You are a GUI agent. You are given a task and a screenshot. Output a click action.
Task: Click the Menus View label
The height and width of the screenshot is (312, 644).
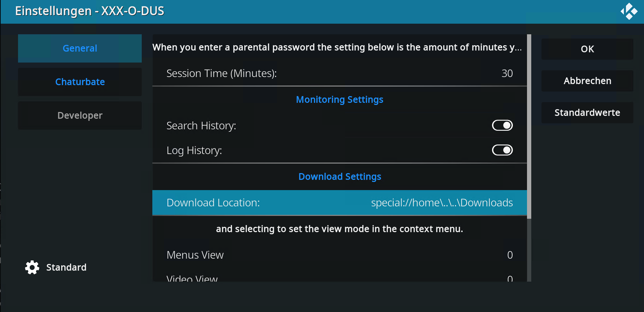coord(195,255)
